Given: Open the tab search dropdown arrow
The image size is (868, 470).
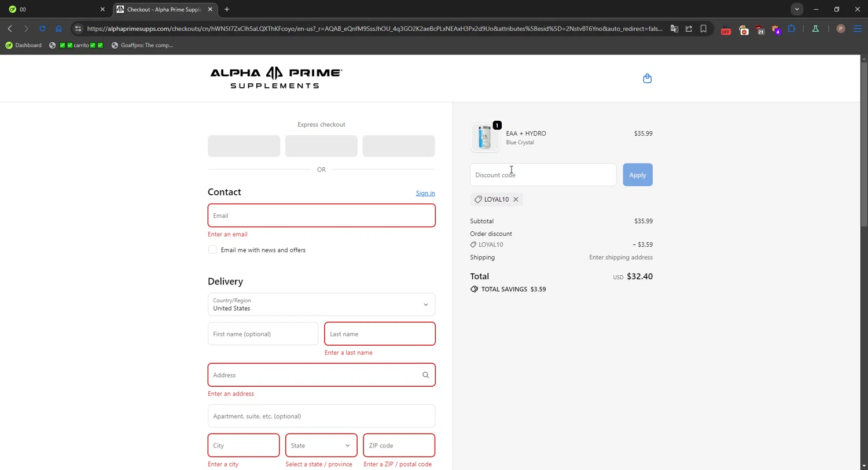Looking at the screenshot, I should [x=797, y=9].
